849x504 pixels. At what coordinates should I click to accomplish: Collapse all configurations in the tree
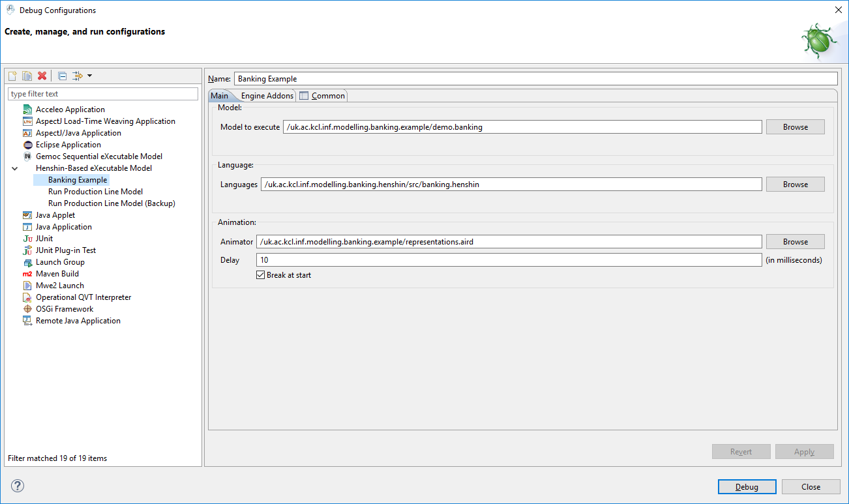point(62,76)
